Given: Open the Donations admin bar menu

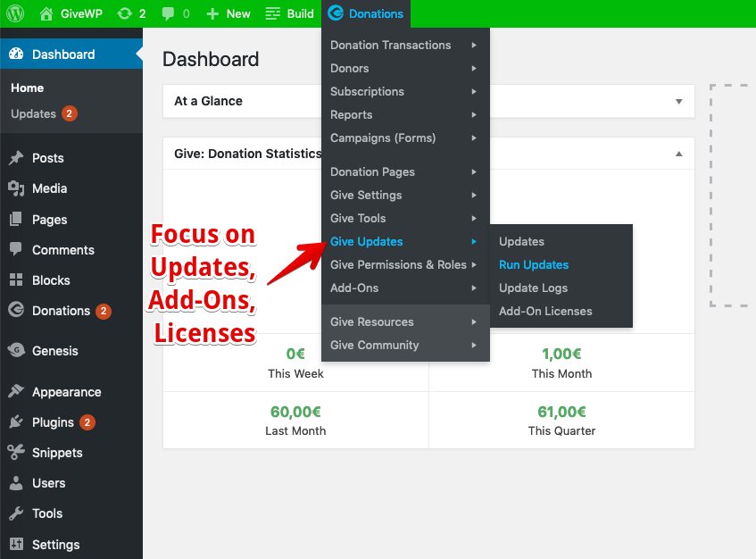Looking at the screenshot, I should (x=366, y=13).
